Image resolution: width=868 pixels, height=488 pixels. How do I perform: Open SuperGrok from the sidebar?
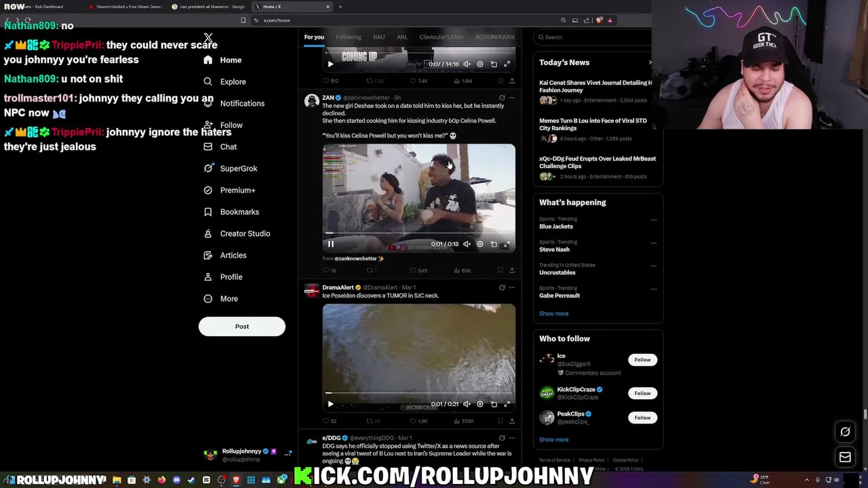(x=230, y=168)
